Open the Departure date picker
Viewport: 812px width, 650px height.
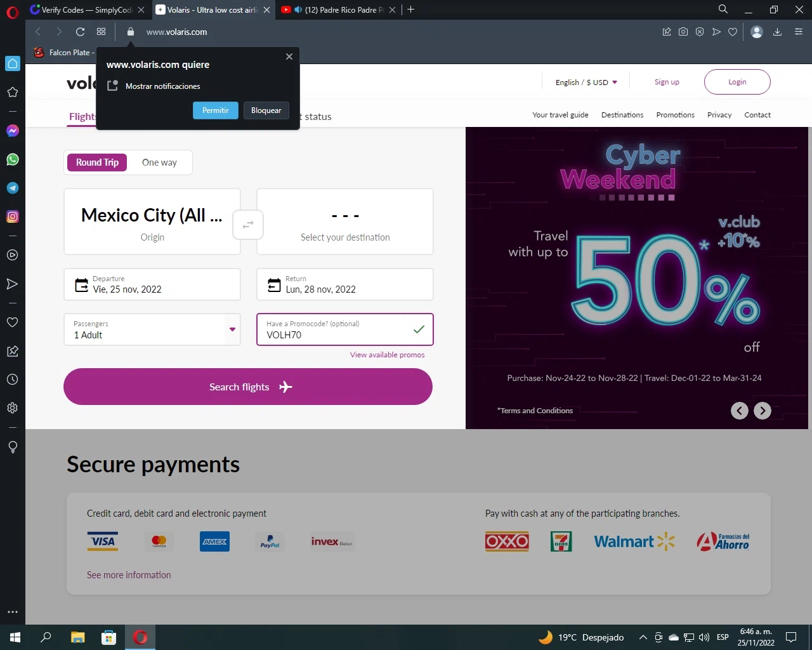[x=152, y=284]
